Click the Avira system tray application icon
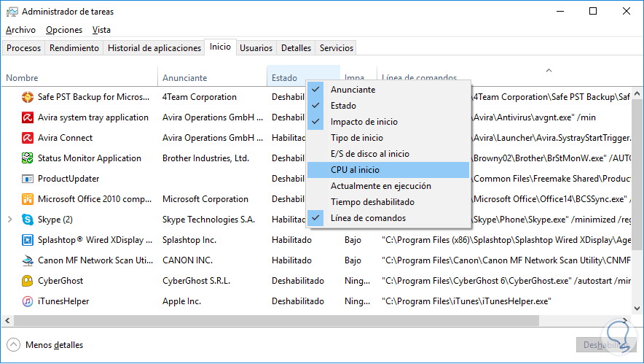This screenshot has width=644, height=364. pyautogui.click(x=27, y=117)
